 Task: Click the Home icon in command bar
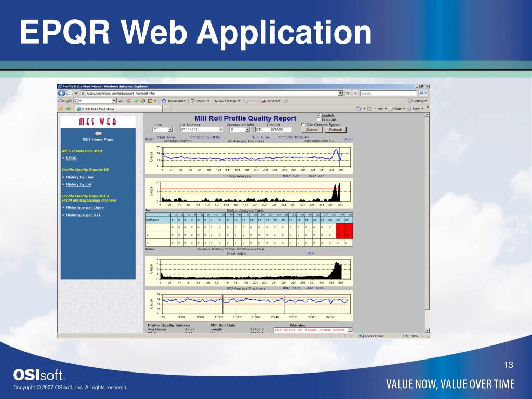[x=359, y=109]
